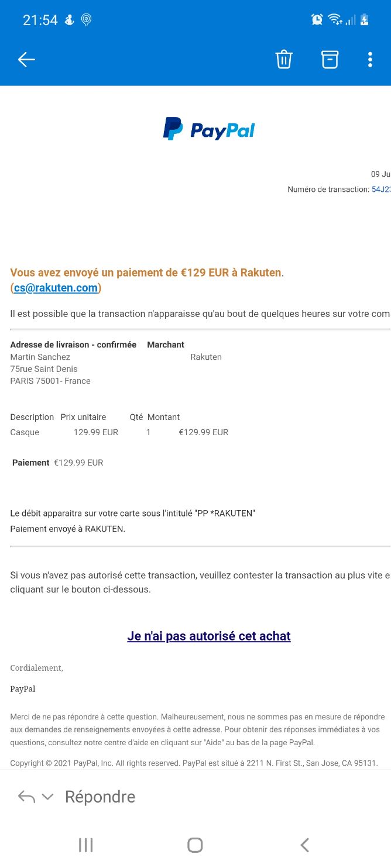
Task: Click the 'Je n'ai pas autorisé cet achat' link
Action: [209, 636]
